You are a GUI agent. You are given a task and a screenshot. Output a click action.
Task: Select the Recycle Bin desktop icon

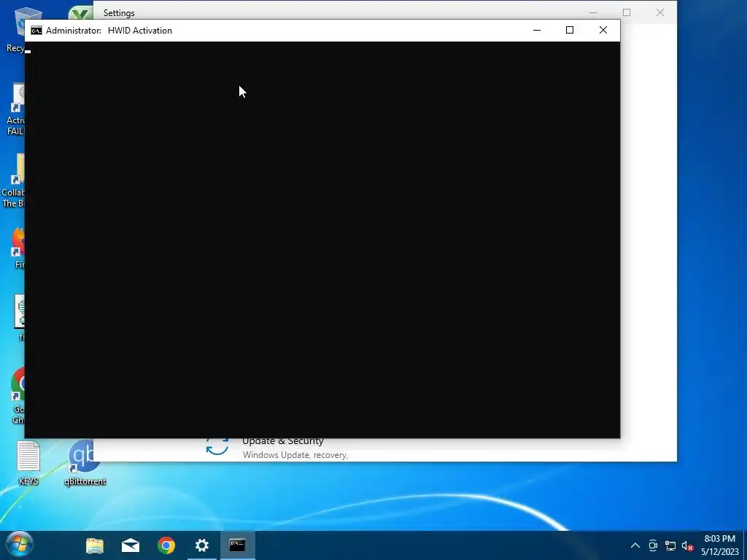tap(15, 29)
